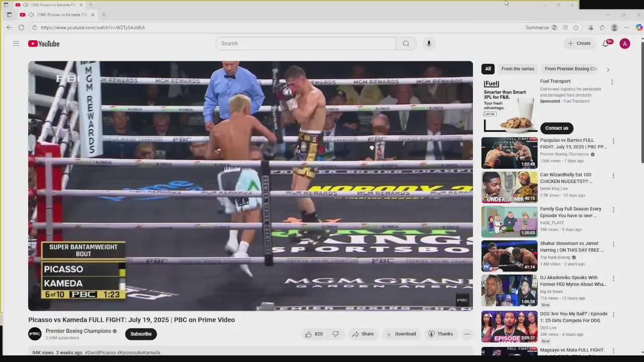The width and height of the screenshot is (644, 362).
Task: Open YouTube notifications bell
Action: tap(606, 43)
